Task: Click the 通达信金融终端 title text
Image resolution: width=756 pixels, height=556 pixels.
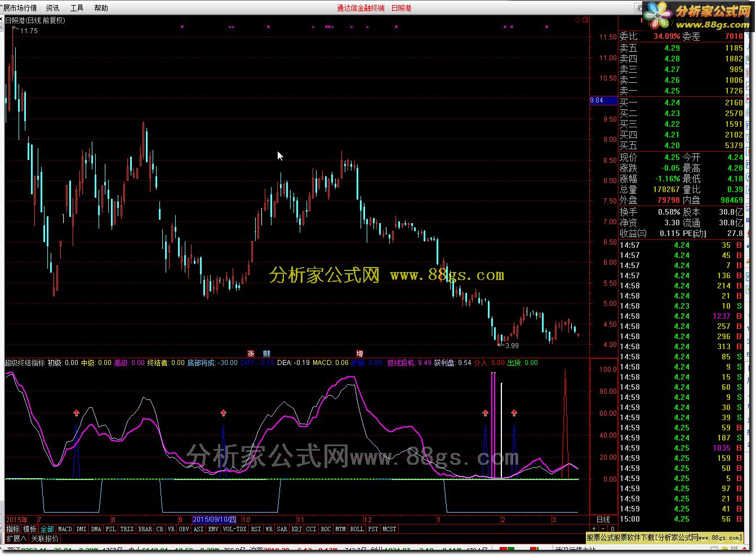Action: pos(361,8)
